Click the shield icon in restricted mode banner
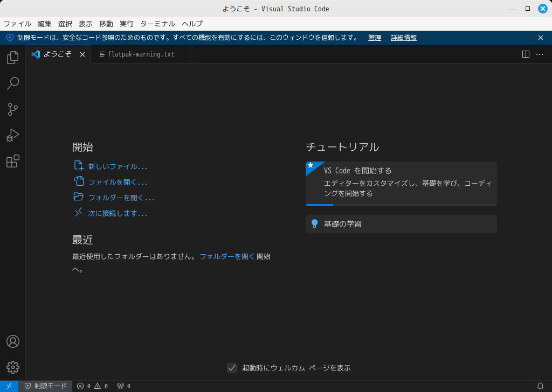 point(10,38)
